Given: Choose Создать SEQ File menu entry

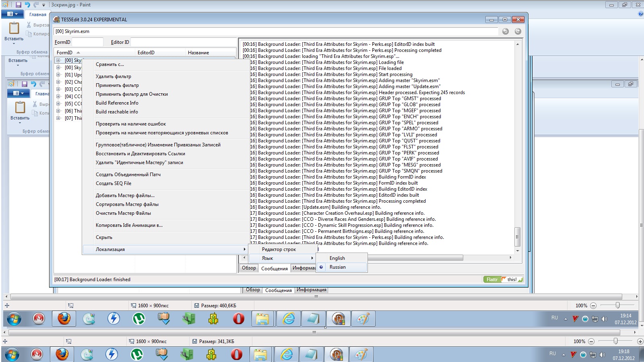Looking at the screenshot, I should (165, 183).
